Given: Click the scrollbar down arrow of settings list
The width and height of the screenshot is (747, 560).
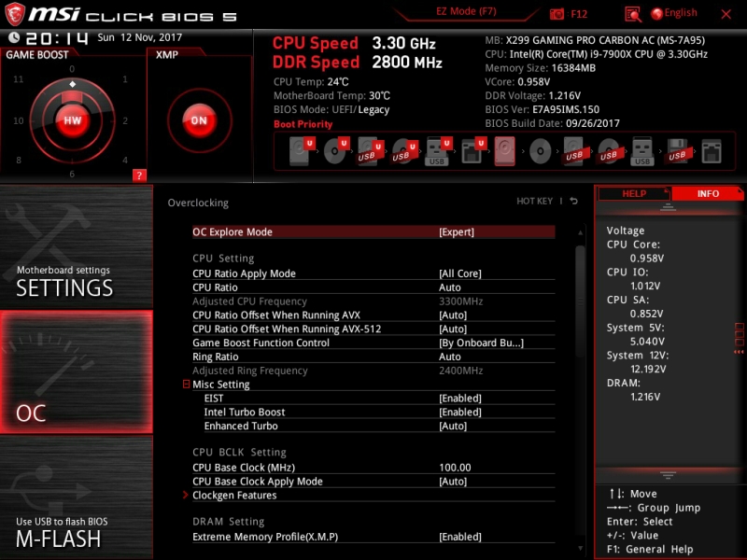Looking at the screenshot, I should point(580,548).
